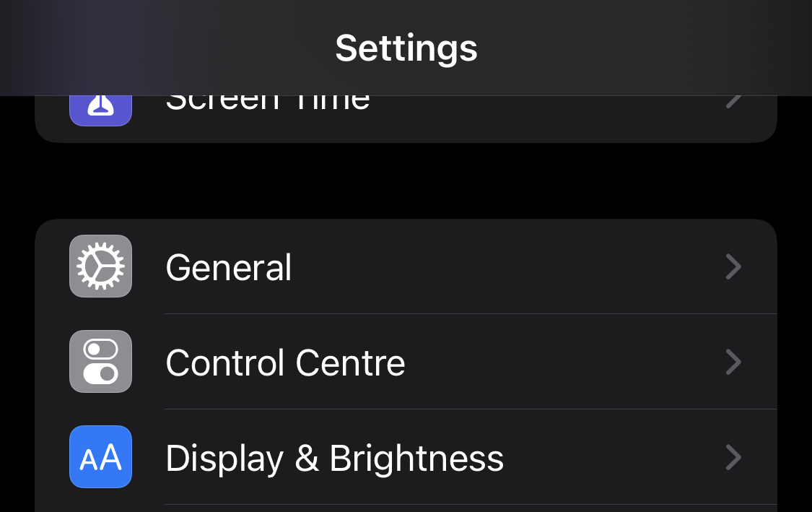The height and width of the screenshot is (512, 812).
Task: Tap blank area of Control Centre row
Action: [564, 362]
